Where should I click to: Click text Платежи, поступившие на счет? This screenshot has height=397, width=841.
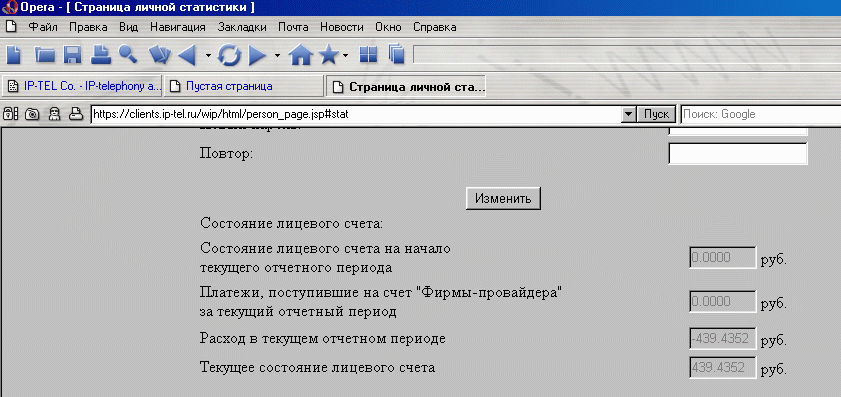pos(305,293)
